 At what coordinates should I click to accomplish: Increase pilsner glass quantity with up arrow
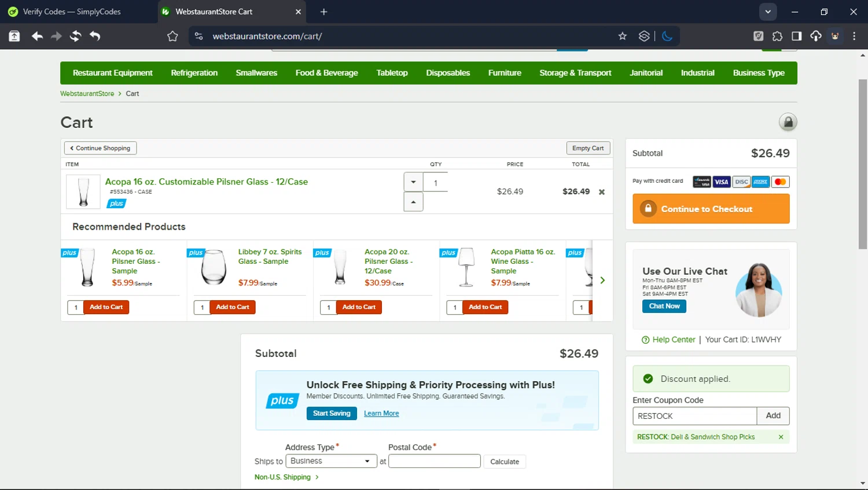point(413,202)
